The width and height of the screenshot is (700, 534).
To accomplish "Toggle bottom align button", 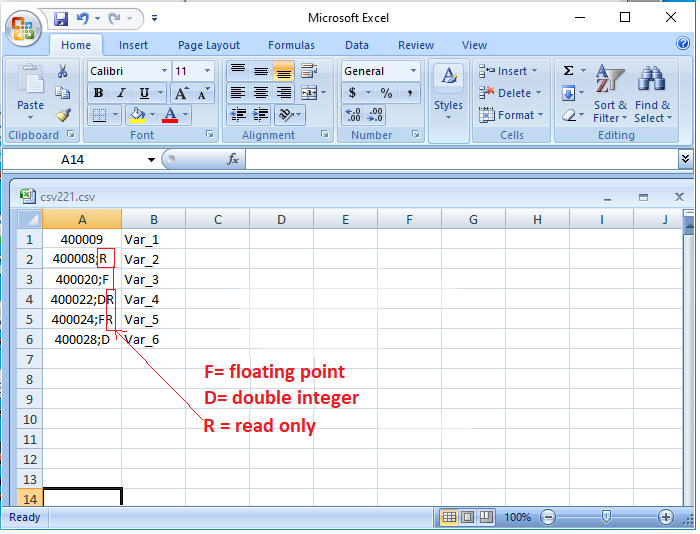I will tap(283, 71).
